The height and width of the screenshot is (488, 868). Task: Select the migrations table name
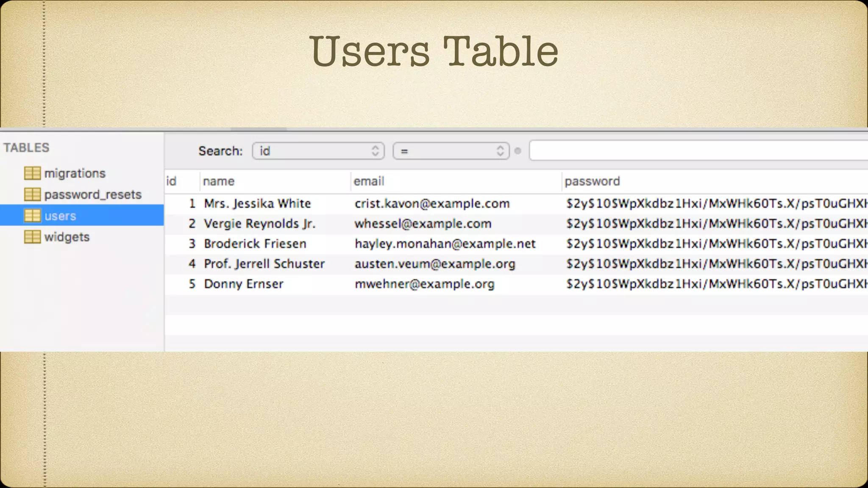click(75, 173)
